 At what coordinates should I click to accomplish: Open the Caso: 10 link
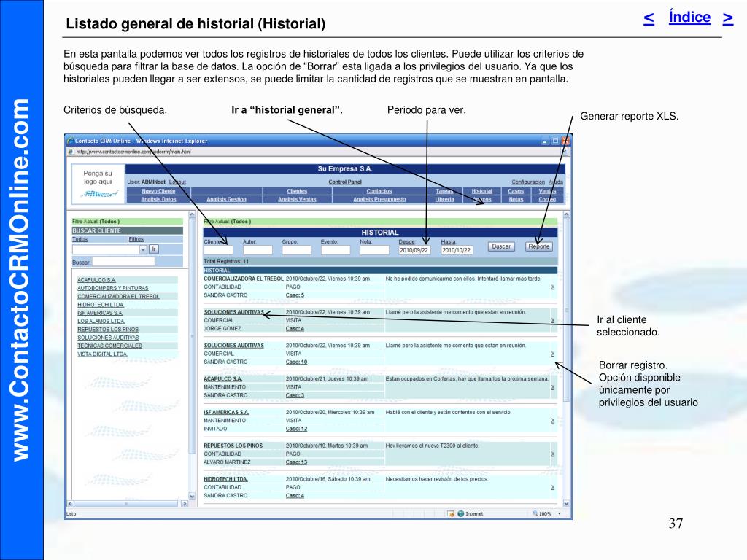[x=296, y=362]
